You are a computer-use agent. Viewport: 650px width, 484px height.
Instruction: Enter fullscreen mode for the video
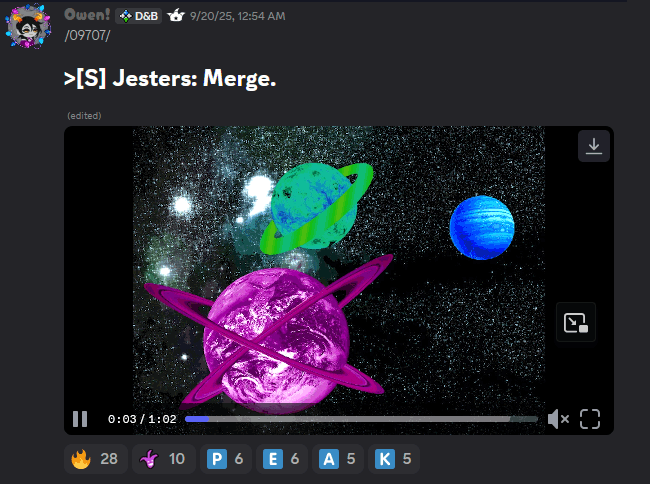[590, 419]
